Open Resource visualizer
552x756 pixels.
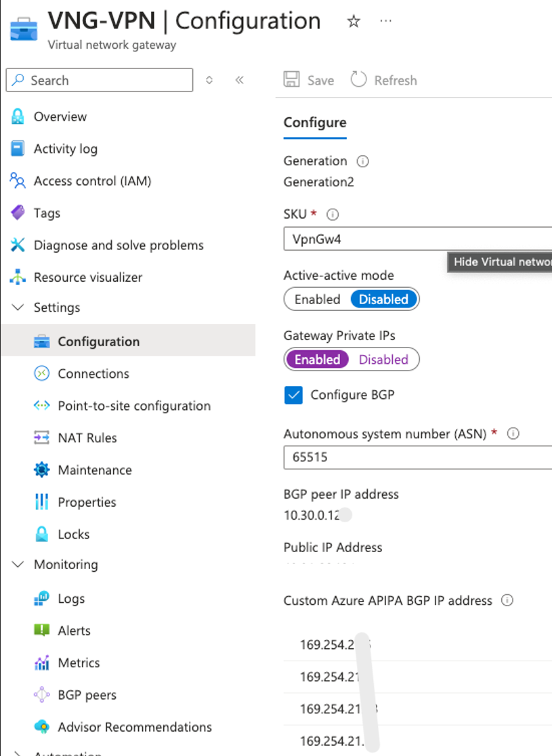pyautogui.click(x=88, y=277)
